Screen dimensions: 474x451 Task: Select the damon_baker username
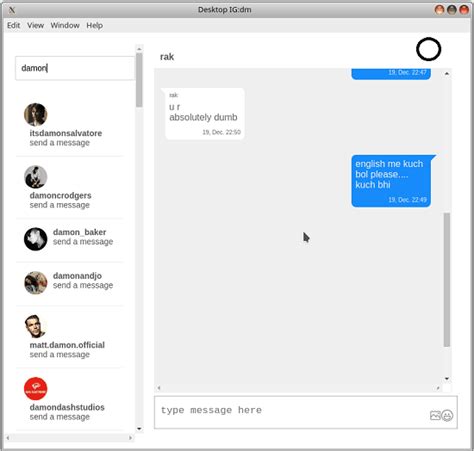(x=79, y=232)
